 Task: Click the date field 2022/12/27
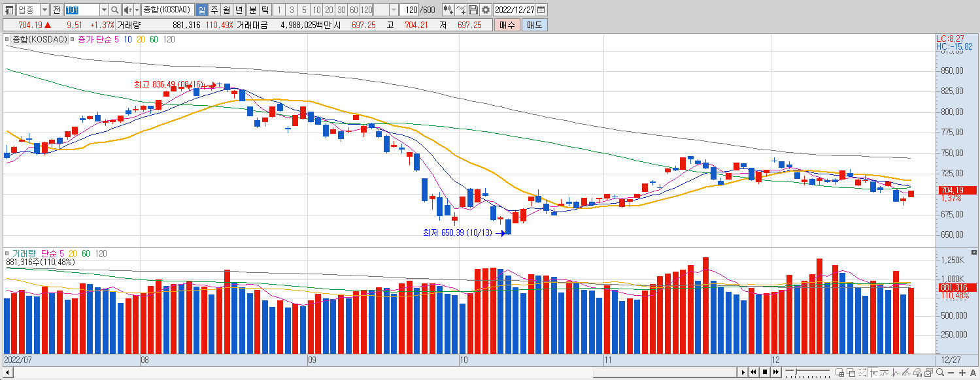tap(515, 10)
